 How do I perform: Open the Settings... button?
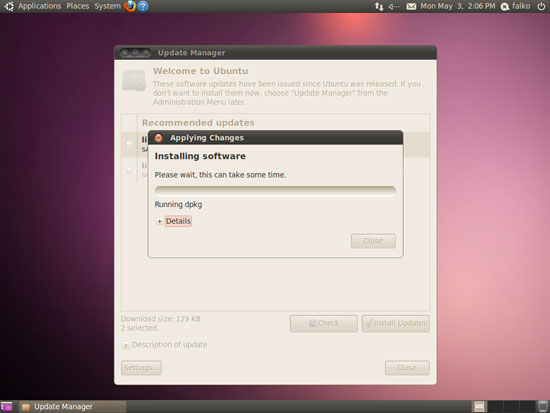(141, 368)
